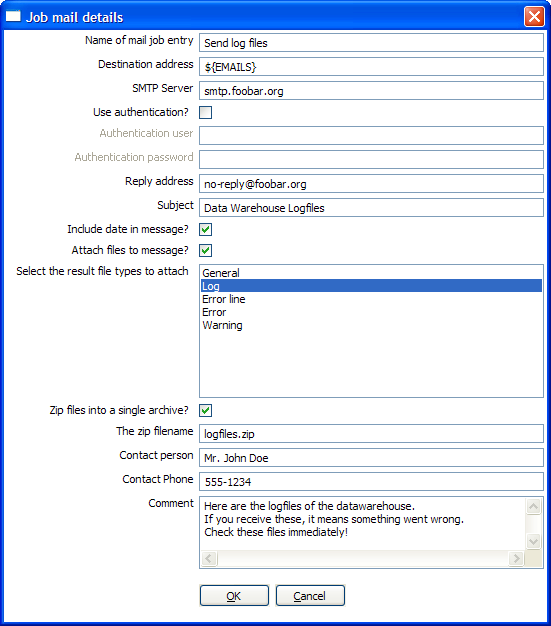This screenshot has width=551, height=626.
Task: Uncheck Zip files into a single archive
Action: pos(206,410)
